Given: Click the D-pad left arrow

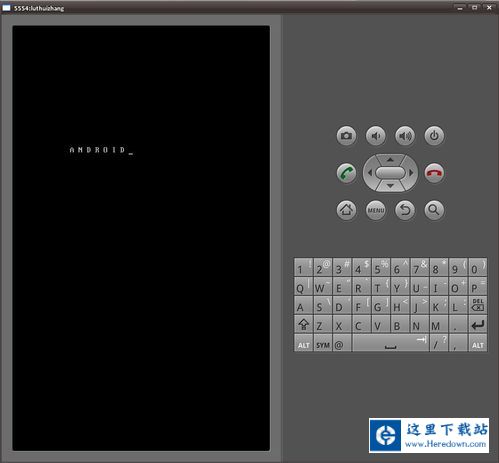Looking at the screenshot, I should tap(369, 173).
